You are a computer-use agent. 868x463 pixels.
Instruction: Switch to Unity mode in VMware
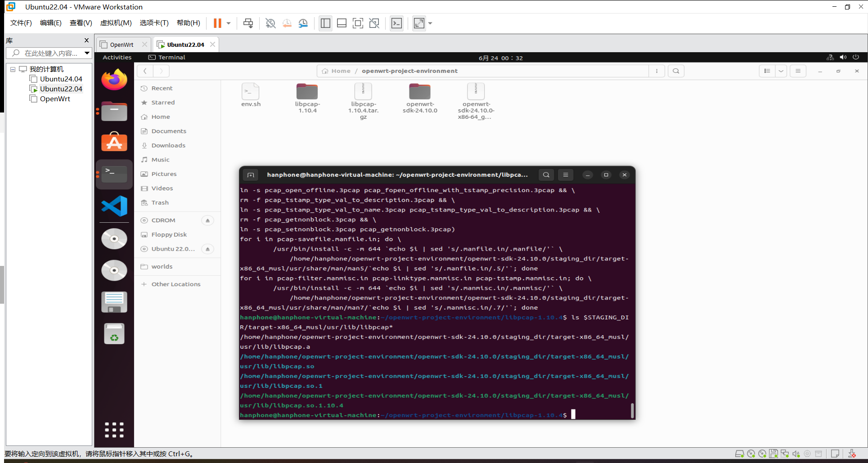pyautogui.click(x=374, y=23)
